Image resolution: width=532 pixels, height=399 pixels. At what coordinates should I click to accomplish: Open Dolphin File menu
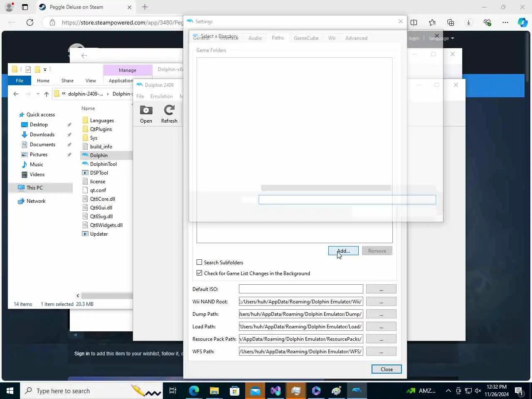pos(140,96)
